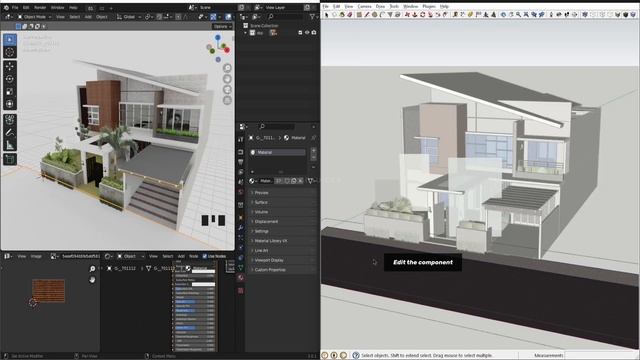The image size is (640, 360).
Task: Select the SketchUp Circle tool
Action: click(x=375, y=15)
